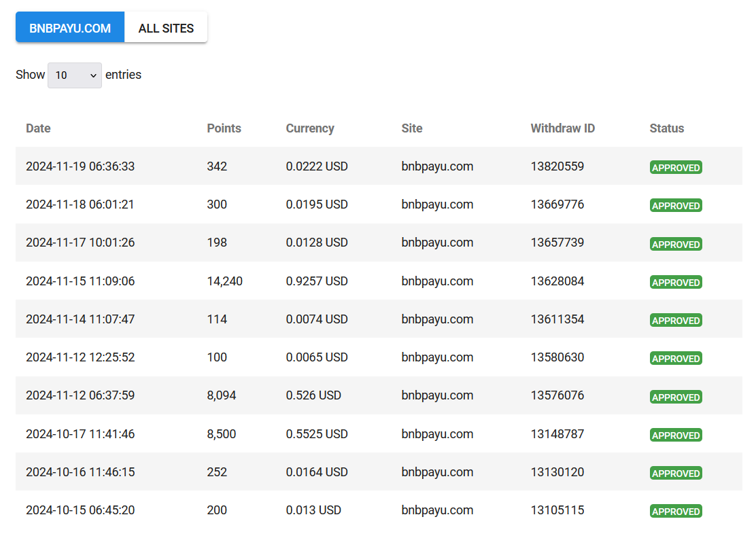Click withdraw ID 13580630
The height and width of the screenshot is (534, 756).
(557, 357)
